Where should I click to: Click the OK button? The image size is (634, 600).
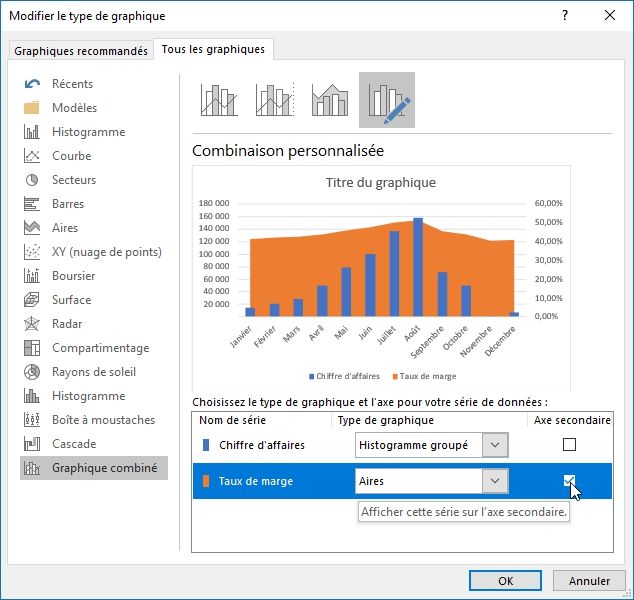coord(506,580)
